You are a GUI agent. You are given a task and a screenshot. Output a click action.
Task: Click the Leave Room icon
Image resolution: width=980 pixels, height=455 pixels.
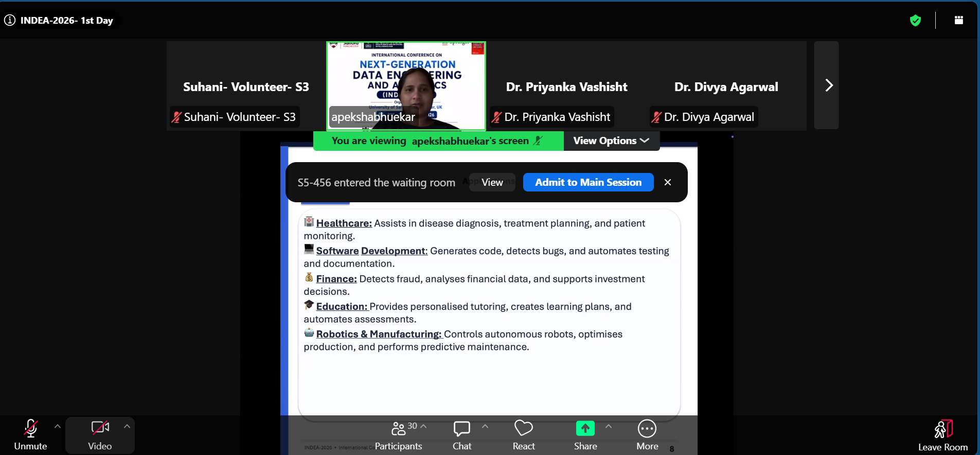tap(943, 429)
